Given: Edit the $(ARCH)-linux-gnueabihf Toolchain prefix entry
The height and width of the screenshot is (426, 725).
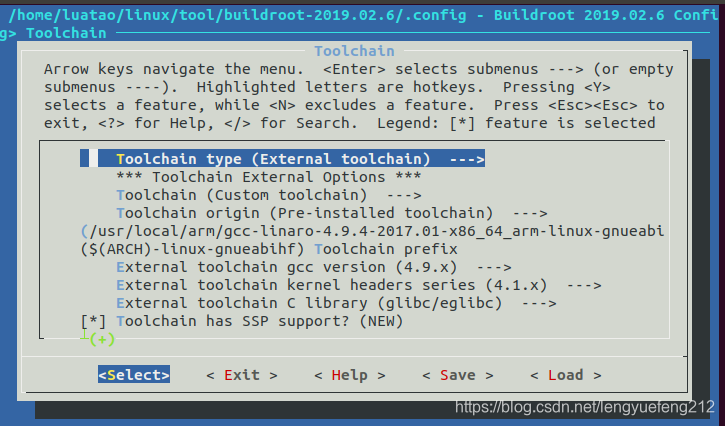Looking at the screenshot, I should (269, 249).
